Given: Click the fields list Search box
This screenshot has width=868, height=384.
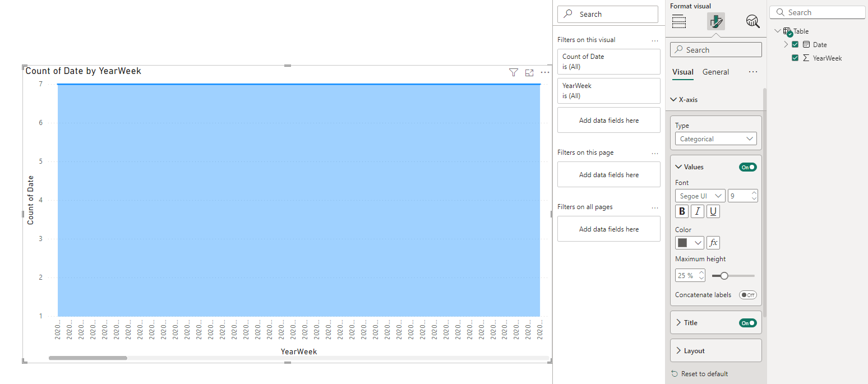Looking at the screenshot, I should pos(818,12).
